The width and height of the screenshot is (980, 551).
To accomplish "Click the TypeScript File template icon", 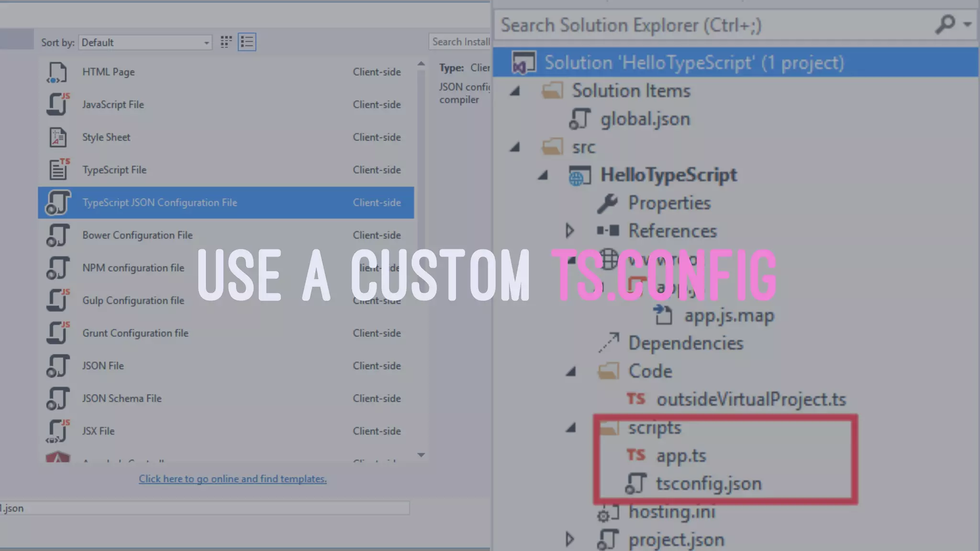I will coord(59,169).
